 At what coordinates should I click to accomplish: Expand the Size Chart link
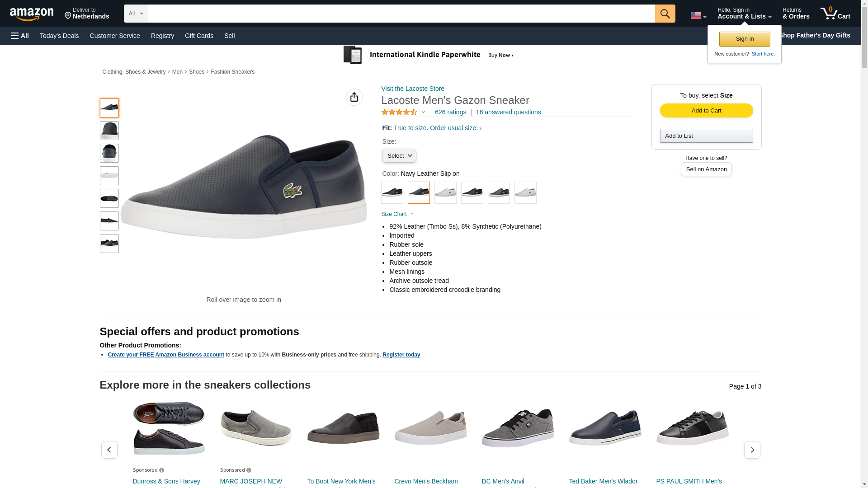coord(397,214)
